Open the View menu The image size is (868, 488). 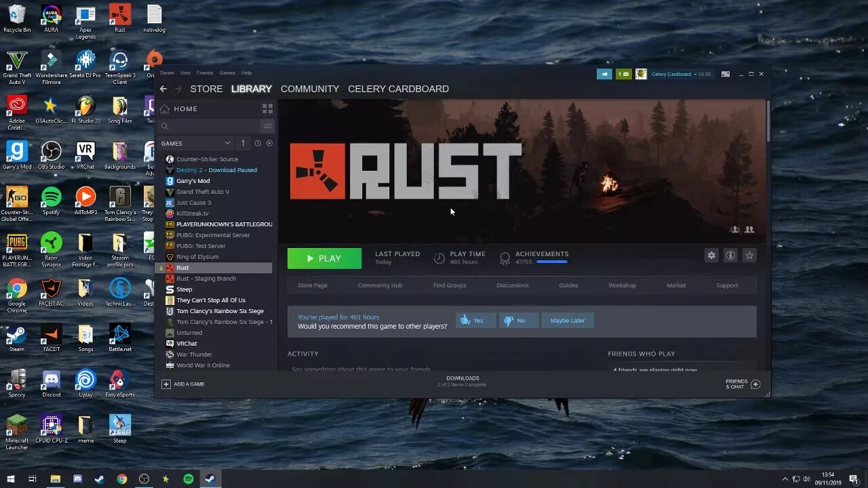click(185, 73)
